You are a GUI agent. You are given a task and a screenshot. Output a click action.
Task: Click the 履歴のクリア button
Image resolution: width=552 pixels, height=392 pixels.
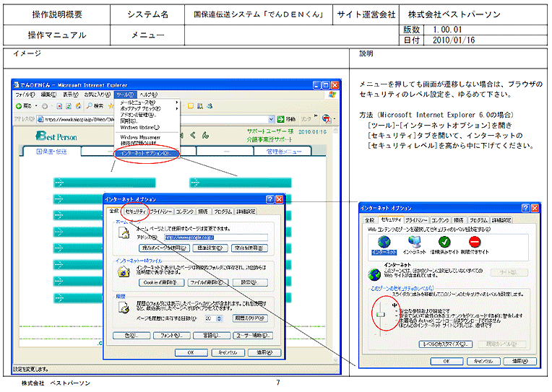[x=250, y=318]
